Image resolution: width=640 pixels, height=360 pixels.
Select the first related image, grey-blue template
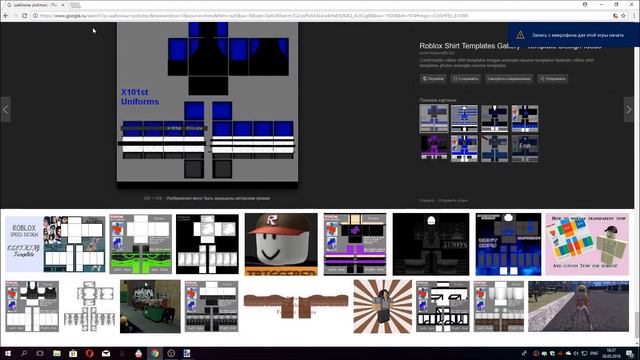coord(433,118)
